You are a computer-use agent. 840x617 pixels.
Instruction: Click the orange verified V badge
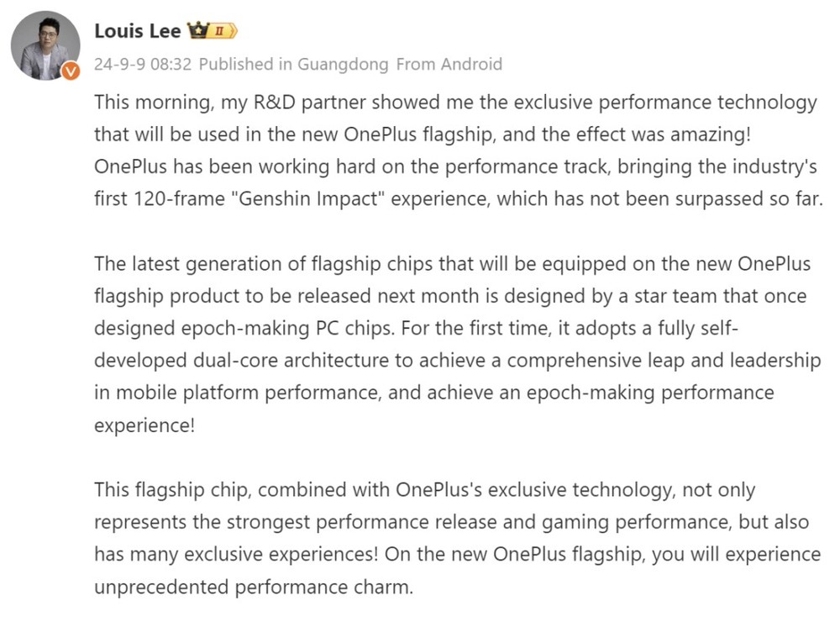(x=71, y=71)
